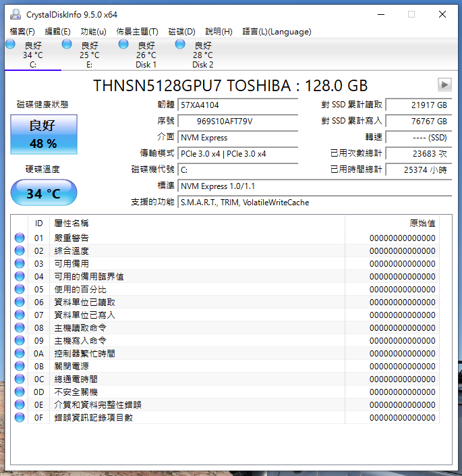Click the CrystalDiskInfo title bar icon
The width and height of the screenshot is (462, 476).
[15, 14]
